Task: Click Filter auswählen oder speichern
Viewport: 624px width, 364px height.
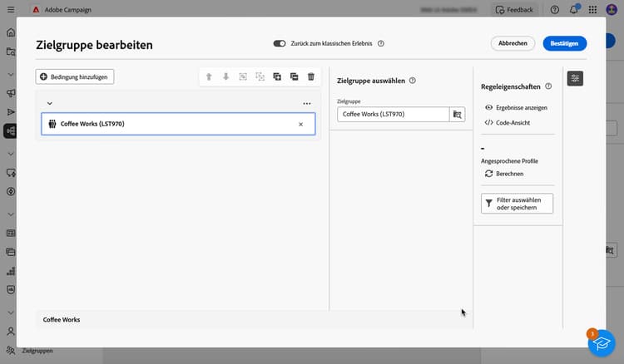Action: pyautogui.click(x=517, y=204)
